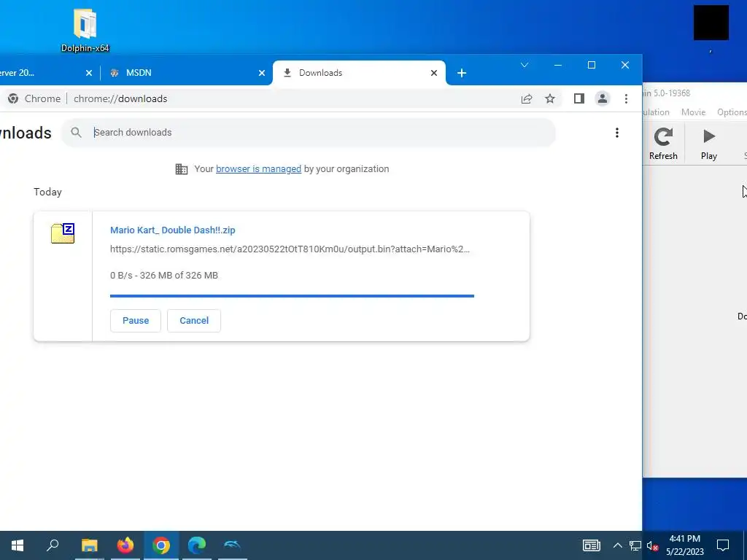Open the taskbar clock showing 4:41 PM
747x560 pixels.
click(684, 545)
